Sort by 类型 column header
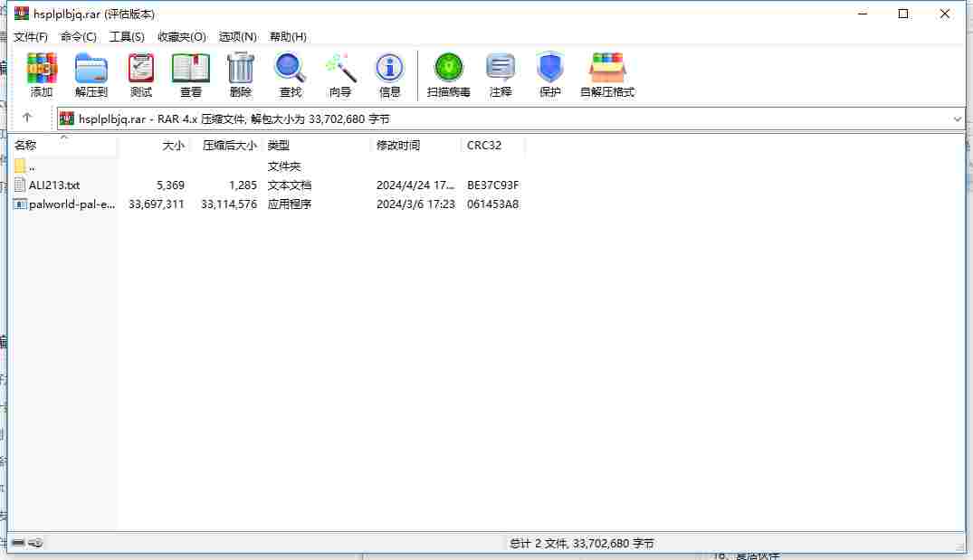This screenshot has width=973, height=560. click(x=317, y=145)
